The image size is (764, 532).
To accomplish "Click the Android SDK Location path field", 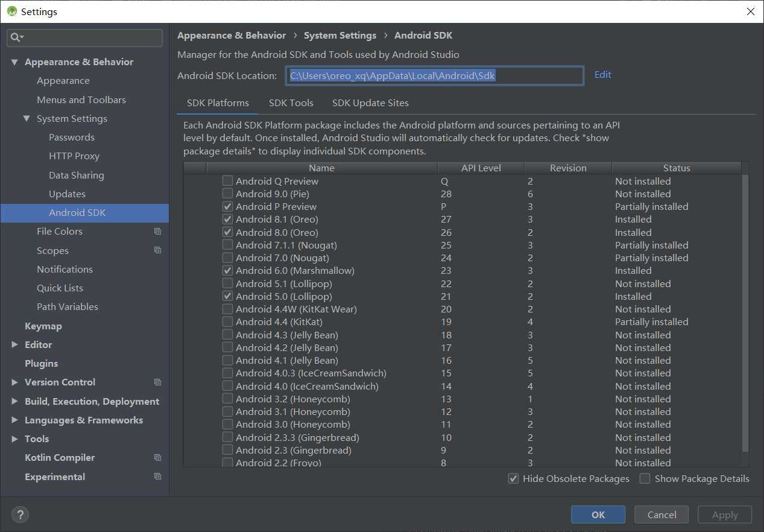I will (x=434, y=75).
